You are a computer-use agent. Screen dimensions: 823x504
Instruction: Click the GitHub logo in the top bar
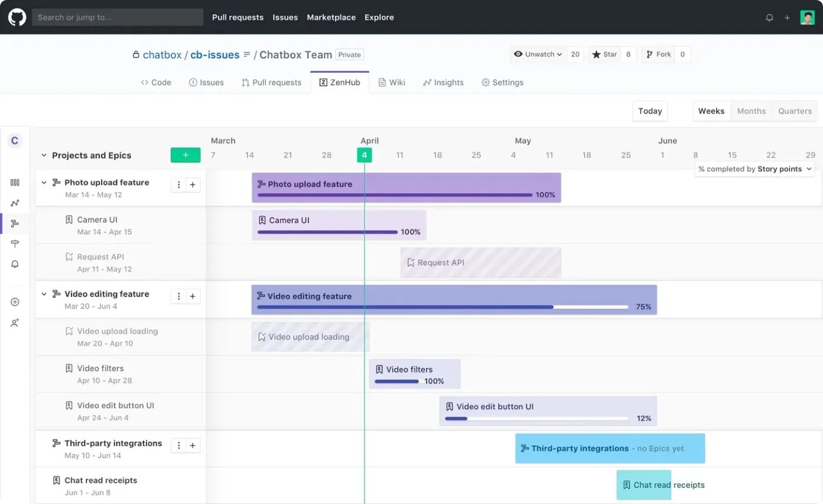[x=16, y=17]
